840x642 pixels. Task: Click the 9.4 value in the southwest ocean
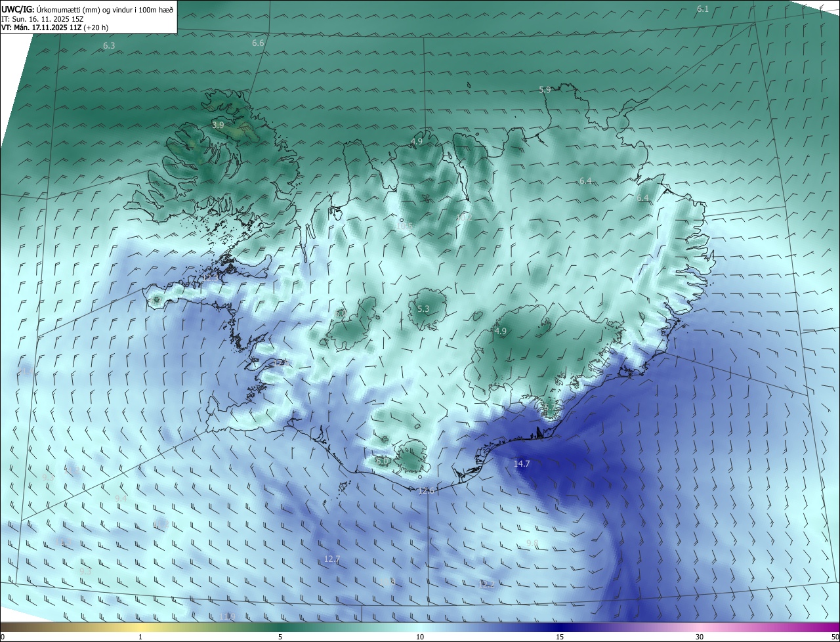coord(121,499)
